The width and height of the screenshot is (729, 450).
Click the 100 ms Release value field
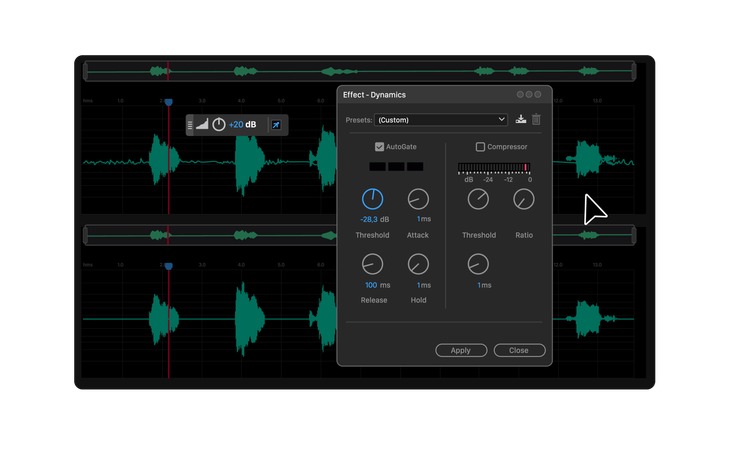[x=371, y=285]
